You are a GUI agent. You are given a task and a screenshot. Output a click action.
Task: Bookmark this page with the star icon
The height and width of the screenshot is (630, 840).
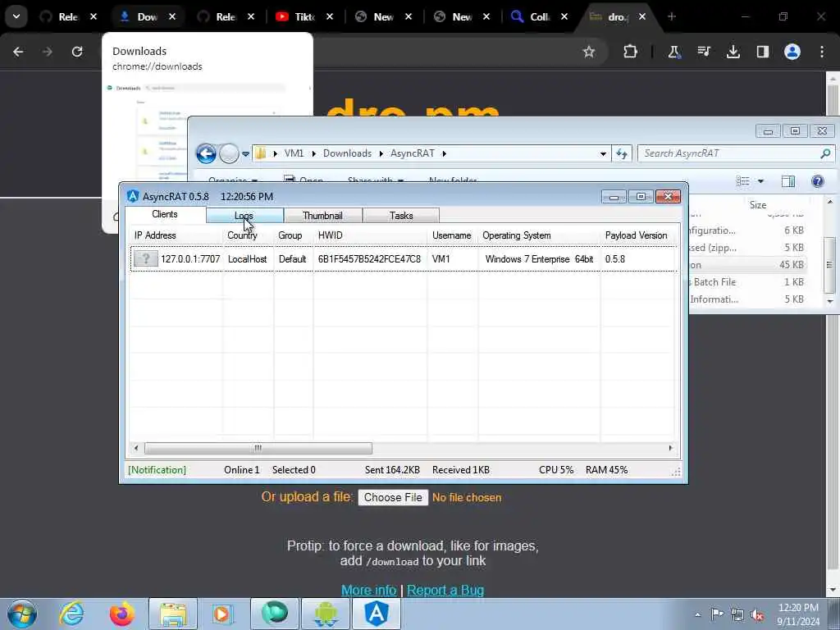(589, 52)
